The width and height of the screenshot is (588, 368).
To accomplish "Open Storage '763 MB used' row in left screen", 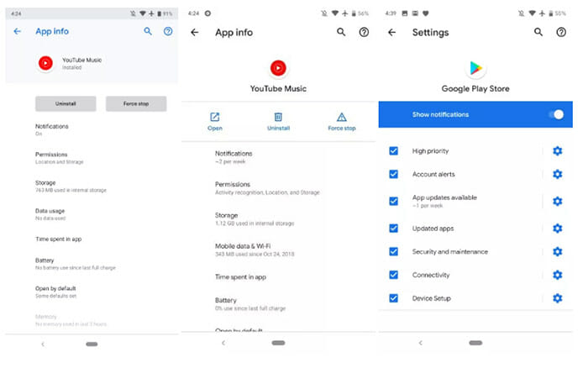I will 92,186.
